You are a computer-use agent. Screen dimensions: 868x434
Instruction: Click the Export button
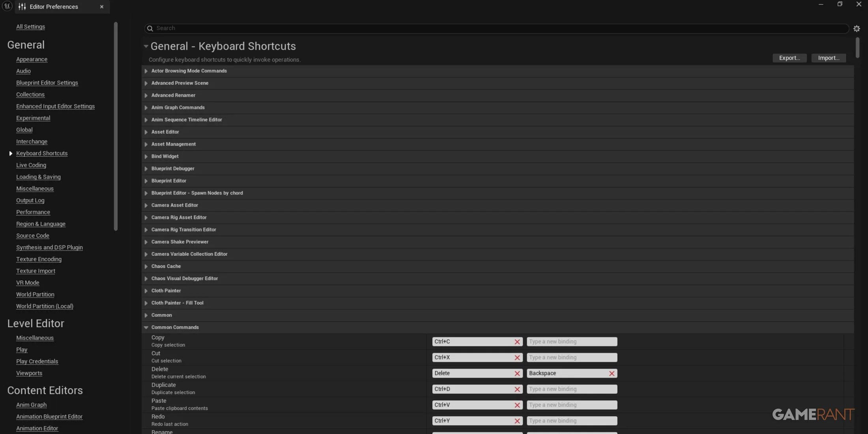click(789, 58)
